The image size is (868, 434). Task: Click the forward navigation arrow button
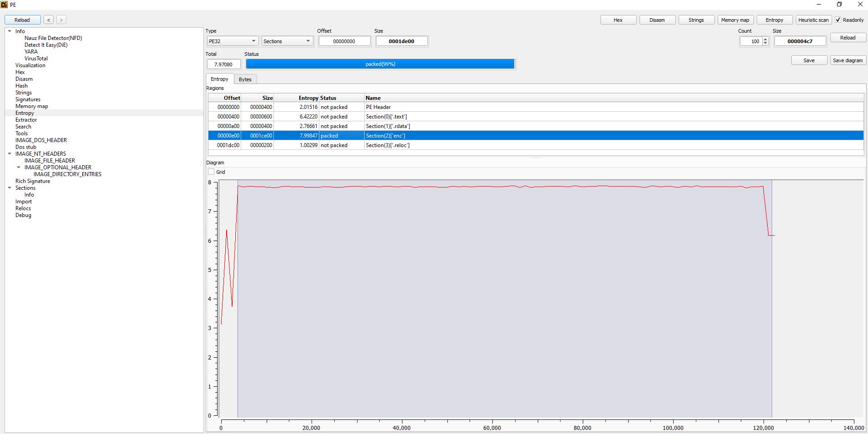coord(61,20)
